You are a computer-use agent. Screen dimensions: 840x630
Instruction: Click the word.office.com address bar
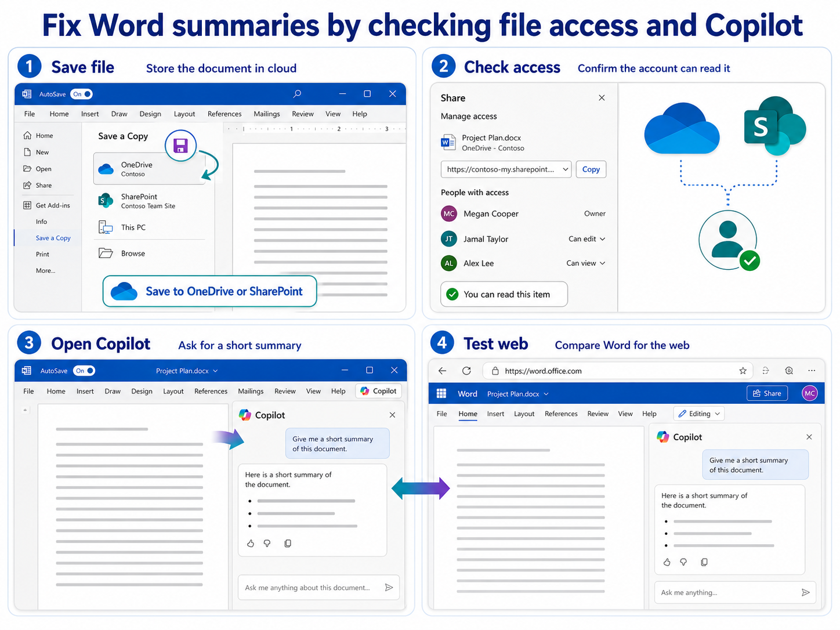618,371
